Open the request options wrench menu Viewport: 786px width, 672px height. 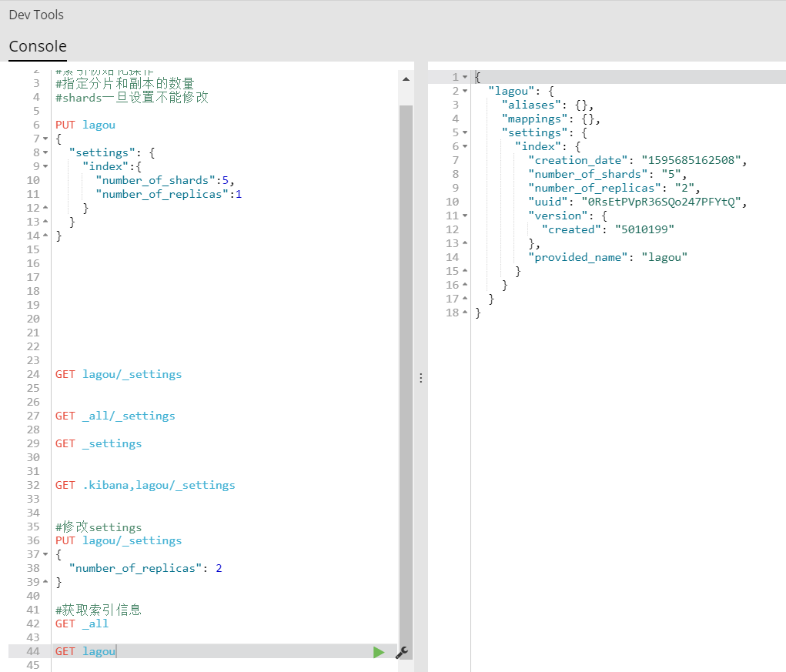coord(400,652)
